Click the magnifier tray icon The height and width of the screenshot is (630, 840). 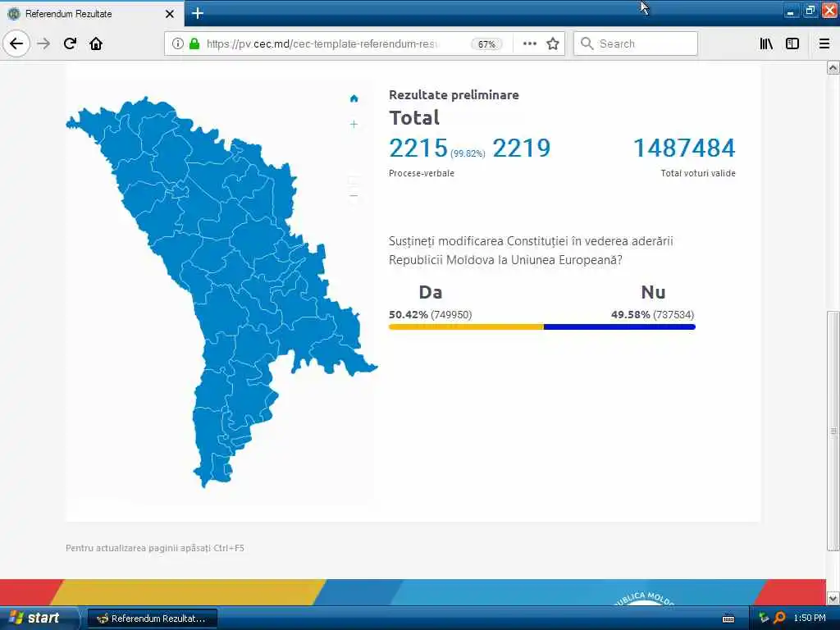point(780,619)
